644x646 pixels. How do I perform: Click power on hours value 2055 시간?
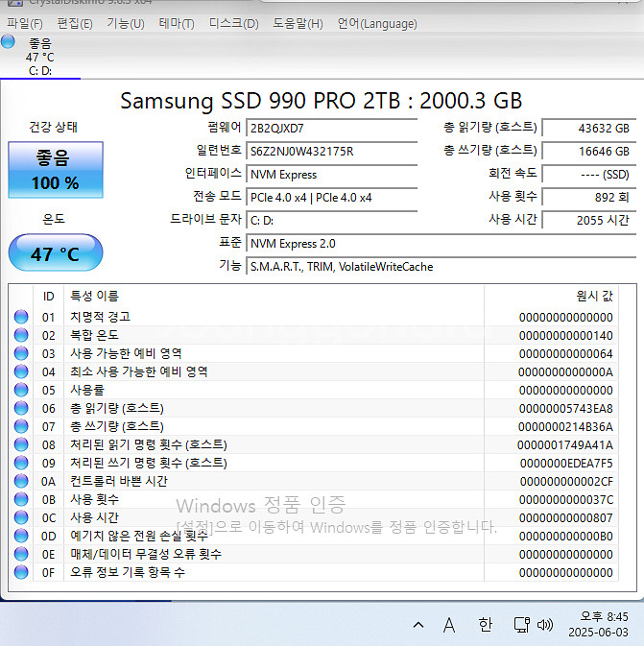(589, 221)
